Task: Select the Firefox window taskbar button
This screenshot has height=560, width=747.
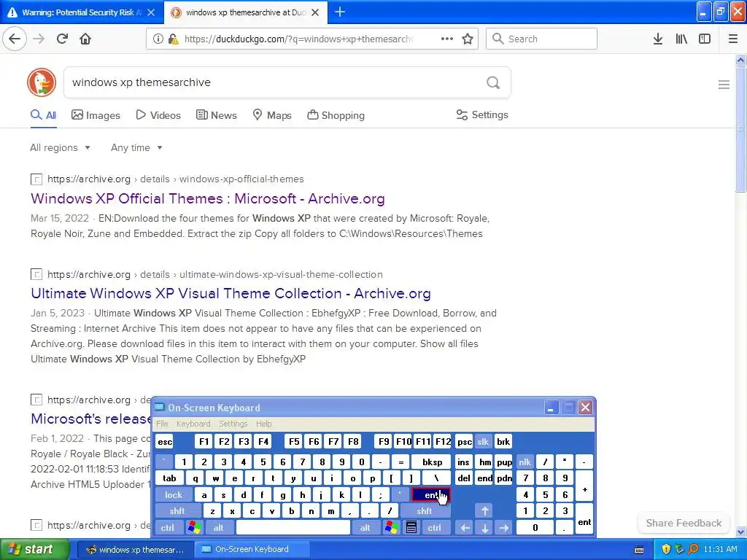Action: coord(135,549)
